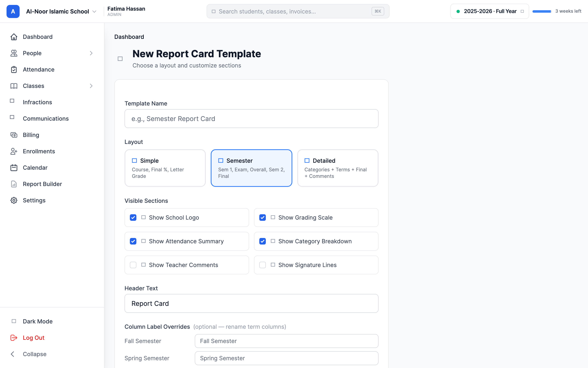Image resolution: width=588 pixels, height=368 pixels.
Task: Click icon next to Show Signature Lines
Action: point(273,265)
